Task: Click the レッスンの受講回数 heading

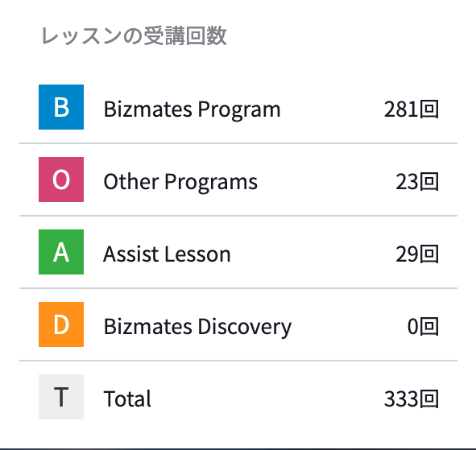Action: 134,36
